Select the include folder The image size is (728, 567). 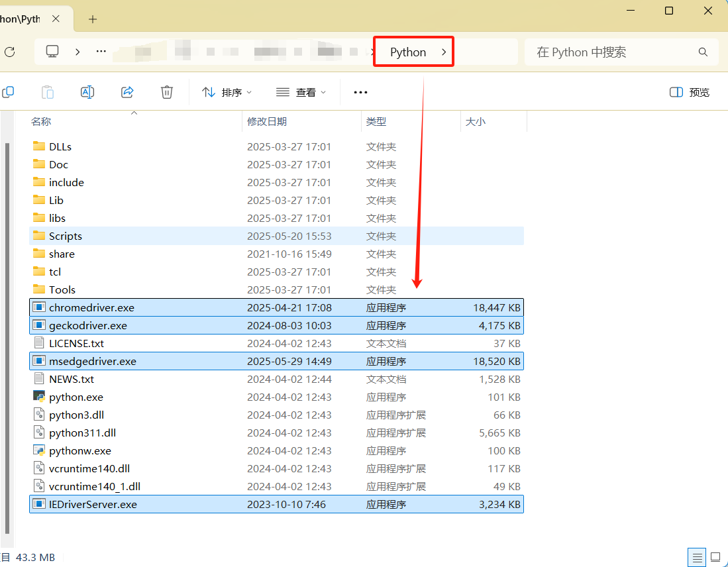[x=276, y=183]
